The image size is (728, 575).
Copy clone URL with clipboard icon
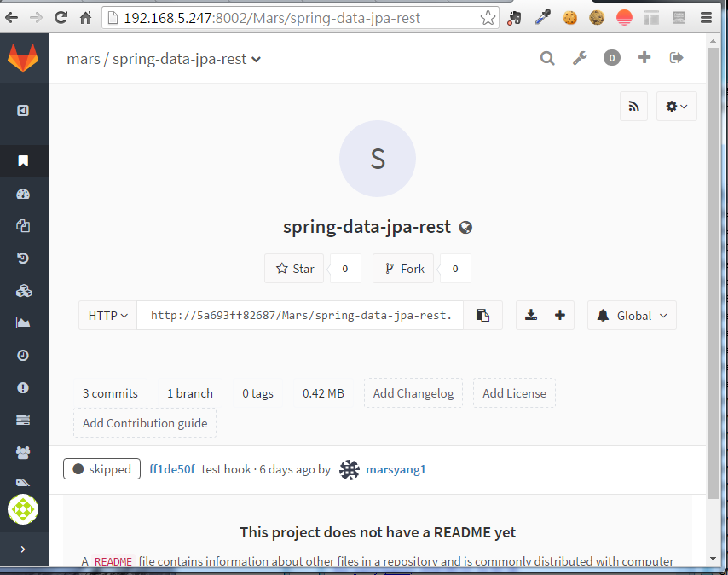point(482,316)
